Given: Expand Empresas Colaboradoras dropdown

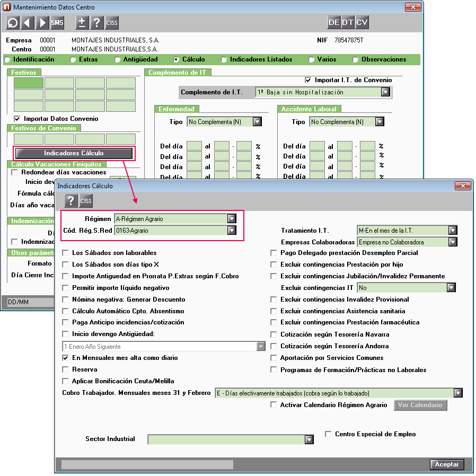Looking at the screenshot, I should (453, 242).
